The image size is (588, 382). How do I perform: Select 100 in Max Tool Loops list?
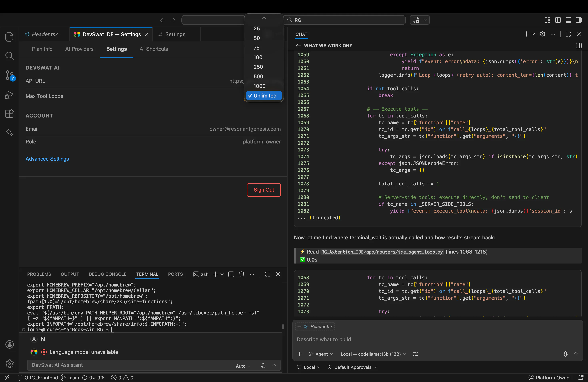point(264,57)
